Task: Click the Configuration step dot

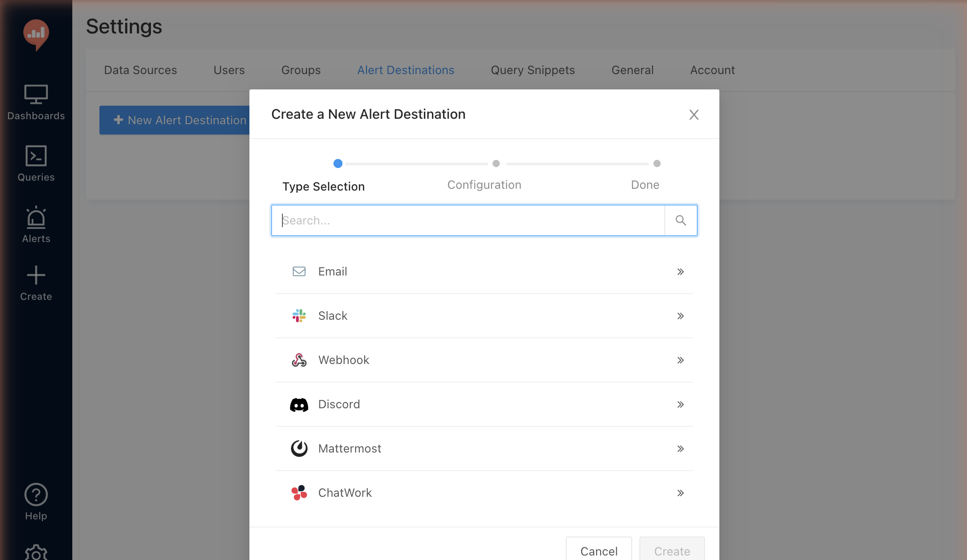Action: click(496, 163)
